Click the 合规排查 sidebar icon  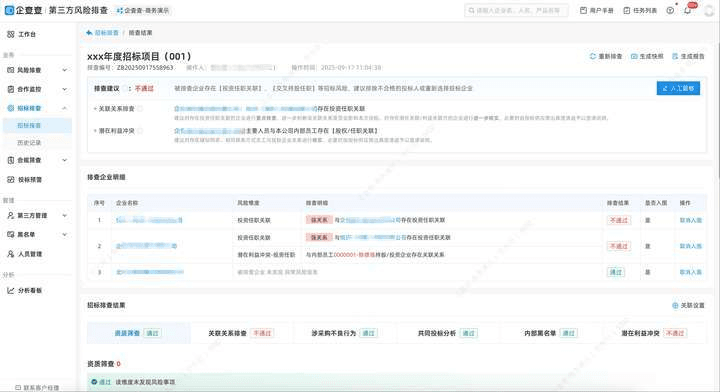[x=11, y=160]
